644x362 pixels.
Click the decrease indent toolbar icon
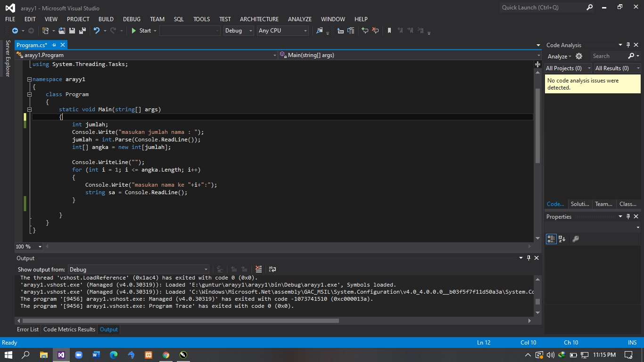tap(340, 31)
